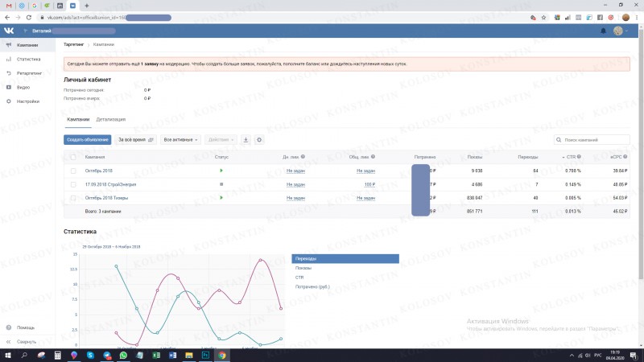The height and width of the screenshot is (362, 644).
Task: Open the Calculator in taskbar
Action: pos(57,356)
